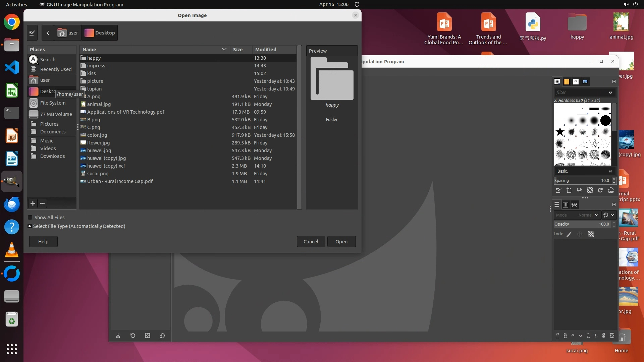Open the brush filter dropdown arrow
Image resolution: width=644 pixels, height=362 pixels.
[610, 93]
